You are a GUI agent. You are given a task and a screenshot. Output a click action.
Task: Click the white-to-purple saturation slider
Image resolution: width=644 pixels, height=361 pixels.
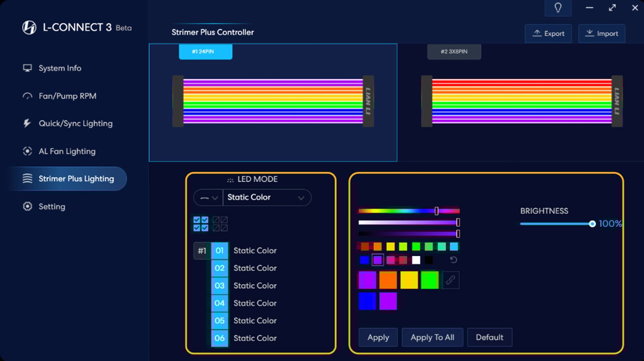[x=409, y=222]
